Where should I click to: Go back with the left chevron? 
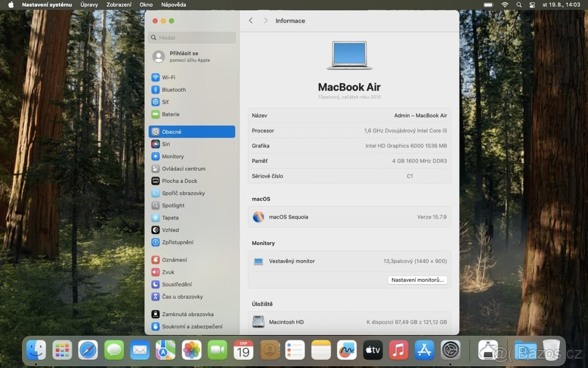point(251,21)
